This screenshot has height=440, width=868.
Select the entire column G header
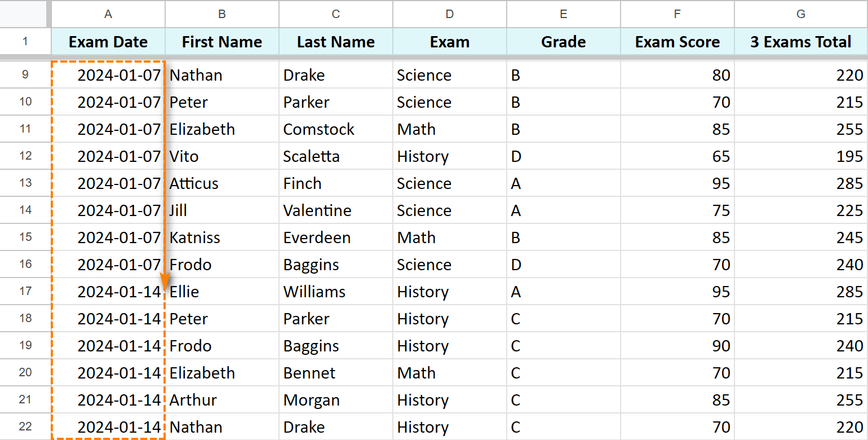[801, 14]
